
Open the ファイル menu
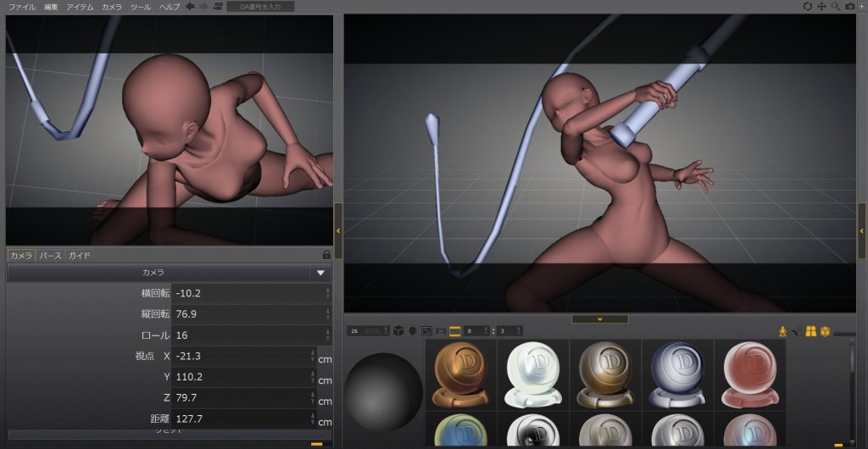(x=22, y=7)
